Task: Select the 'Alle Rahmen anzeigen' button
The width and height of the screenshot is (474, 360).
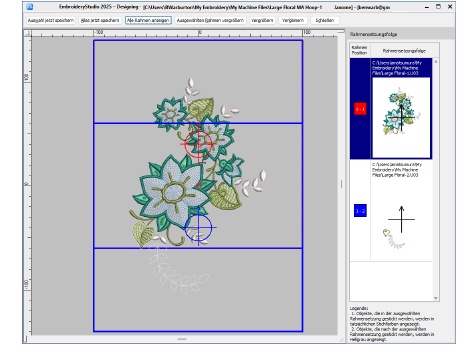Action: [x=148, y=20]
